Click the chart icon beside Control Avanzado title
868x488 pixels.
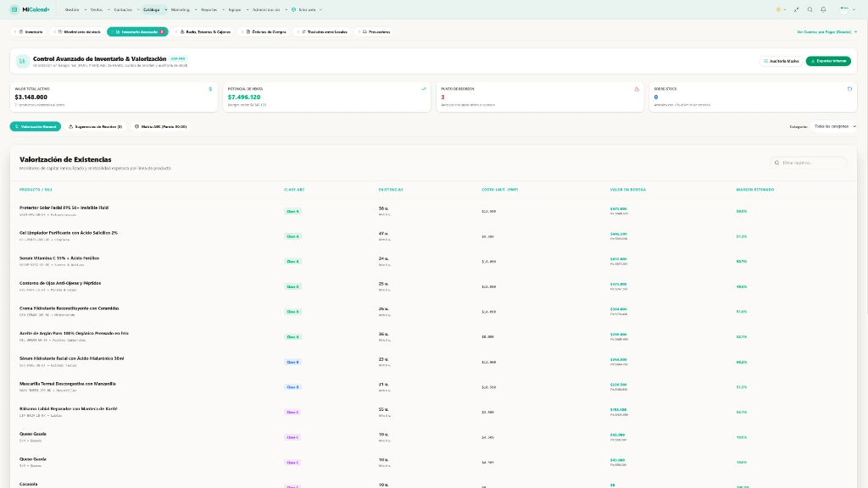[22, 61]
